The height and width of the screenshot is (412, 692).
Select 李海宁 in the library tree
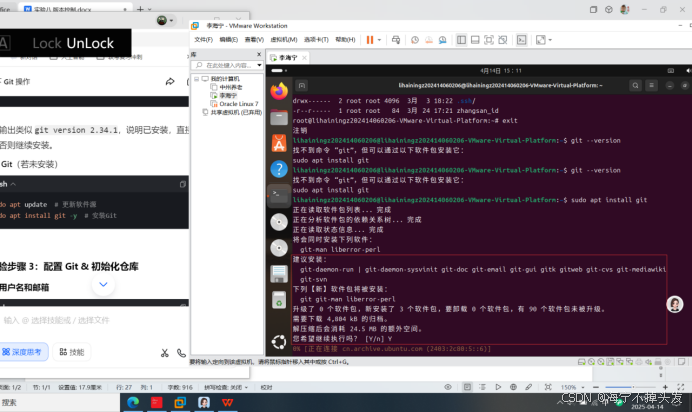(x=228, y=96)
